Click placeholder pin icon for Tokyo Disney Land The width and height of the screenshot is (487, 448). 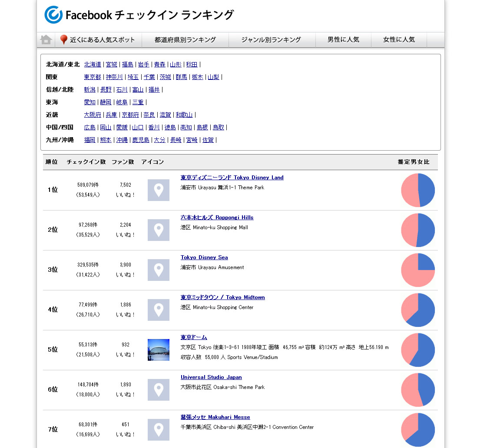click(x=159, y=190)
